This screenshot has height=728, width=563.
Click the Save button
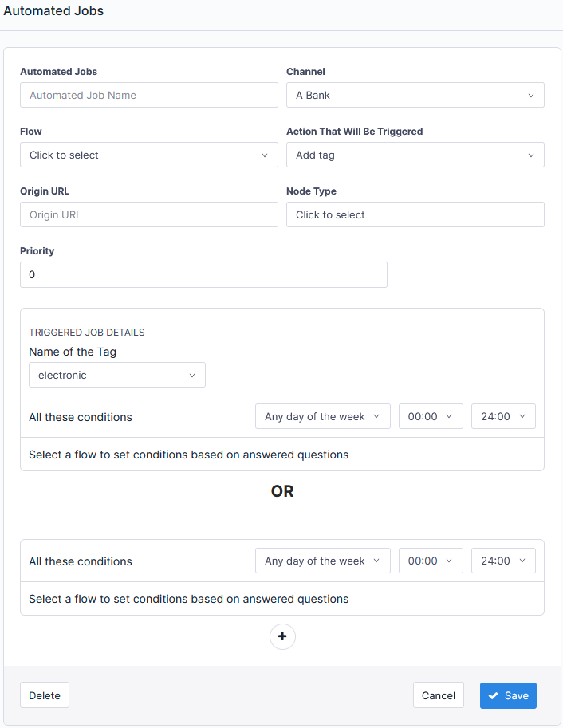(x=508, y=695)
